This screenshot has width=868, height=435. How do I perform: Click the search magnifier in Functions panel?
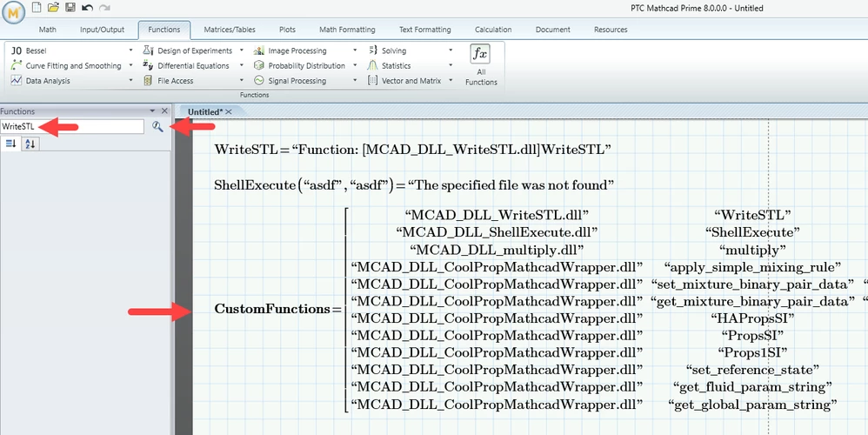157,127
